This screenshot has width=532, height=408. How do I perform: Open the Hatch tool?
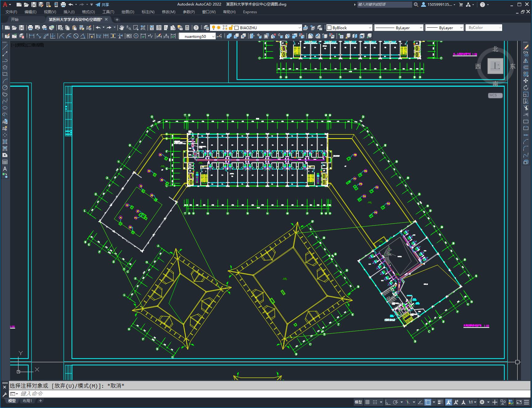[x=5, y=142]
